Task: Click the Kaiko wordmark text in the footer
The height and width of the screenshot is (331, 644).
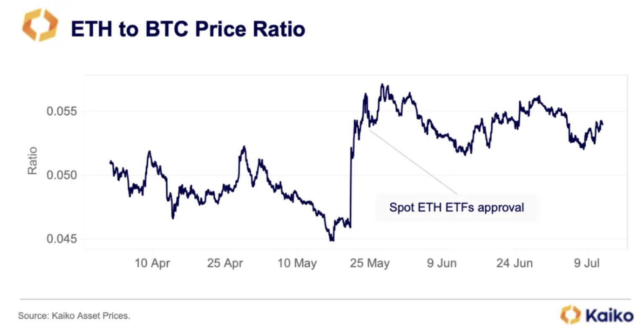Action: click(x=610, y=315)
